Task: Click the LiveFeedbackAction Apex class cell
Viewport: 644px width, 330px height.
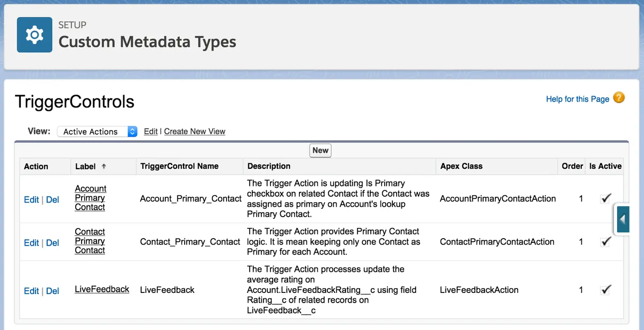Action: click(x=479, y=290)
